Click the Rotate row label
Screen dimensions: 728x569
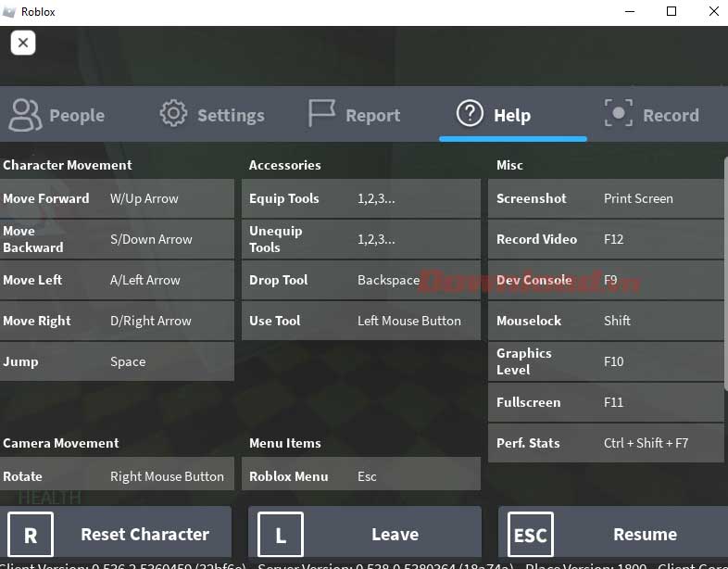click(x=22, y=476)
